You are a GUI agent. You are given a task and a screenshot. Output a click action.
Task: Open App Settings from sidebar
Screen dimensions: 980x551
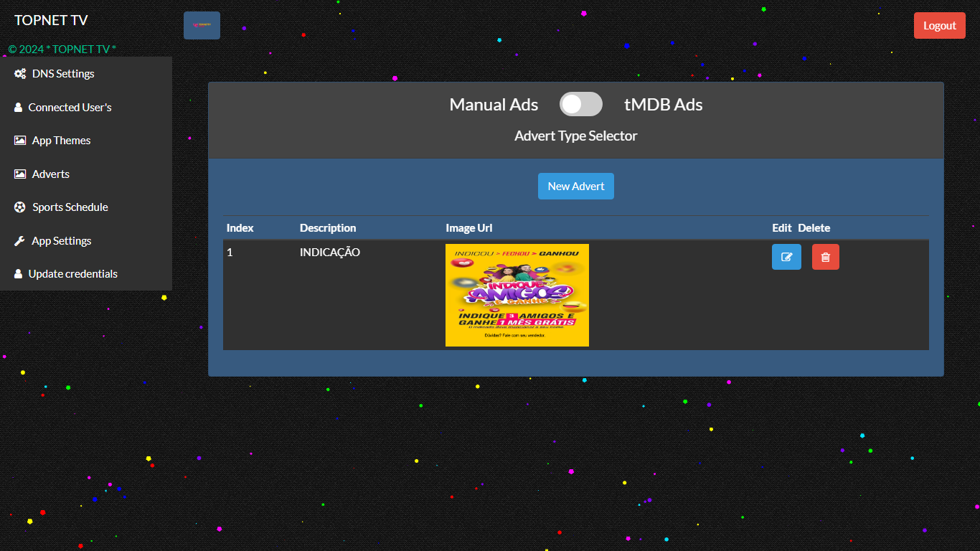pos(86,240)
